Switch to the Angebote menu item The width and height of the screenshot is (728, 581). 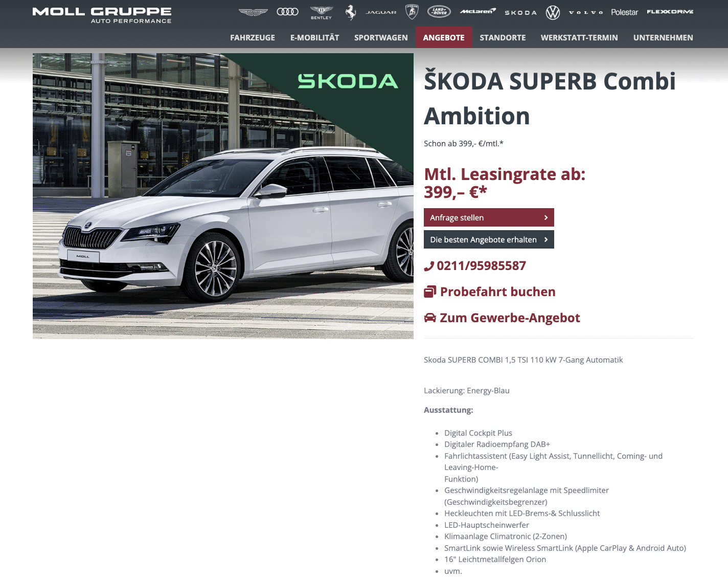444,37
